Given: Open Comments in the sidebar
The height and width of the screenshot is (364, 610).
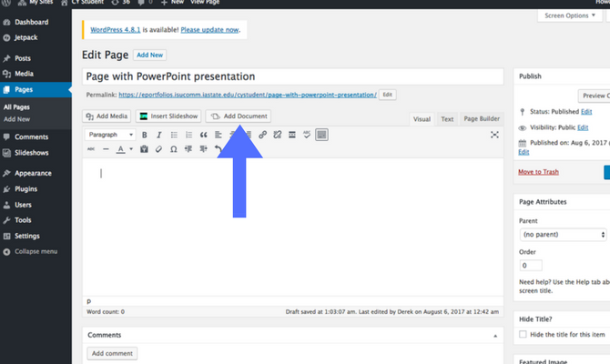Looking at the screenshot, I should click(x=31, y=136).
